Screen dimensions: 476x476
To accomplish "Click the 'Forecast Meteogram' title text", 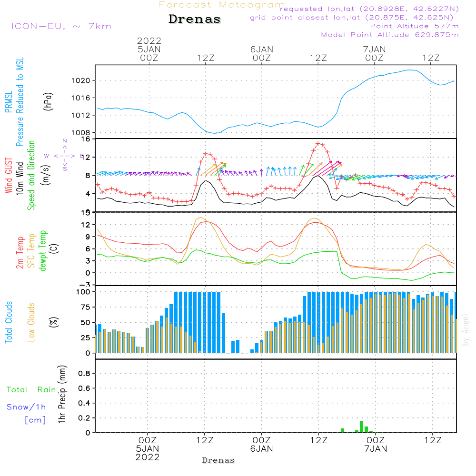I will [x=222, y=5].
